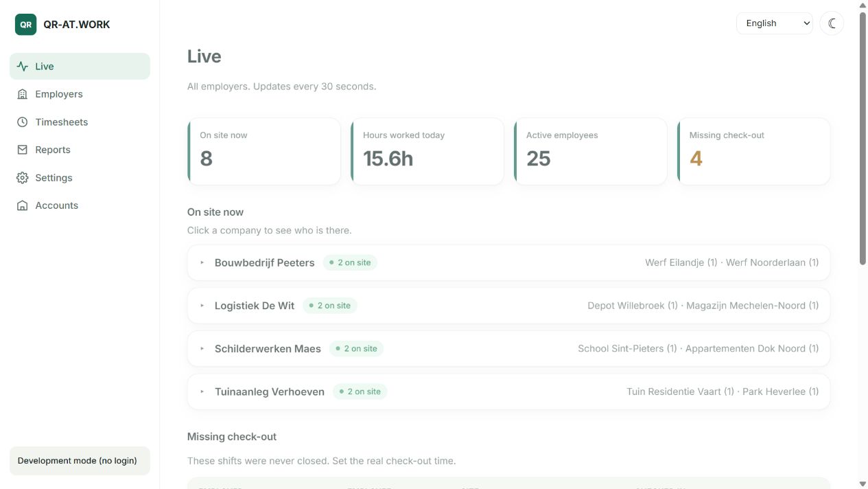Click the orange 4 missing check-out value
This screenshot has width=868, height=489.
[x=696, y=159]
